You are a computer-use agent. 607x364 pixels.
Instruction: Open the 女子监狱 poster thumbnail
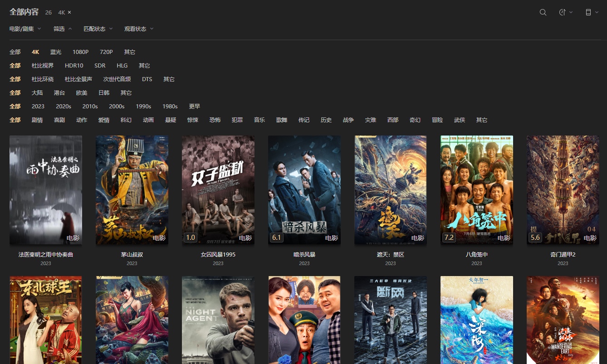pyautogui.click(x=218, y=190)
